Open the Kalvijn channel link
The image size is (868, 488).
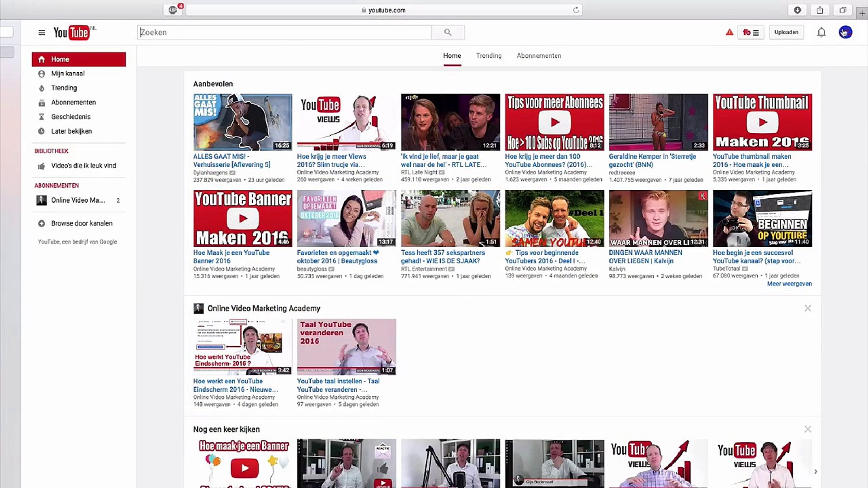point(617,269)
